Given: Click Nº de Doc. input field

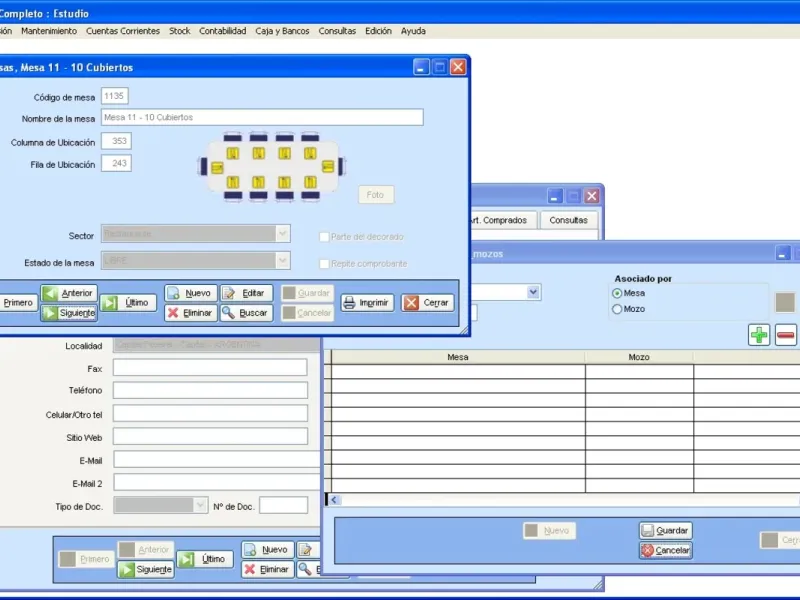Looking at the screenshot, I should 284,505.
